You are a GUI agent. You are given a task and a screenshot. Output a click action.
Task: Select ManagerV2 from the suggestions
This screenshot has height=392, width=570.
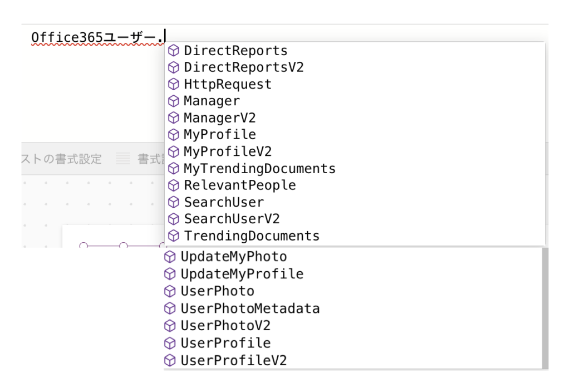(219, 118)
